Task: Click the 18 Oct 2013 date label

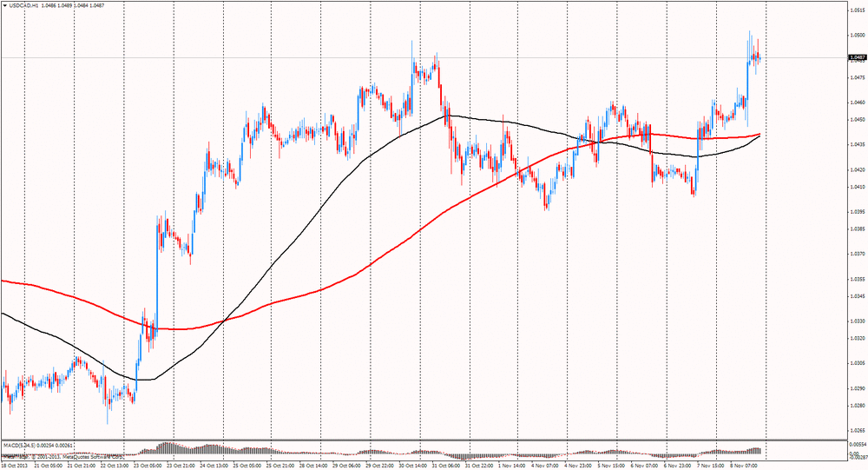Action: click(13, 466)
